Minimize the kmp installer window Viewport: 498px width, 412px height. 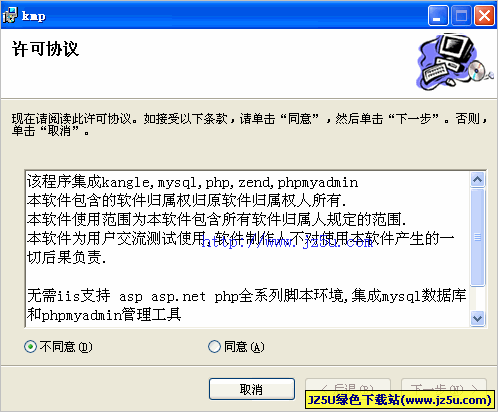pos(438,15)
